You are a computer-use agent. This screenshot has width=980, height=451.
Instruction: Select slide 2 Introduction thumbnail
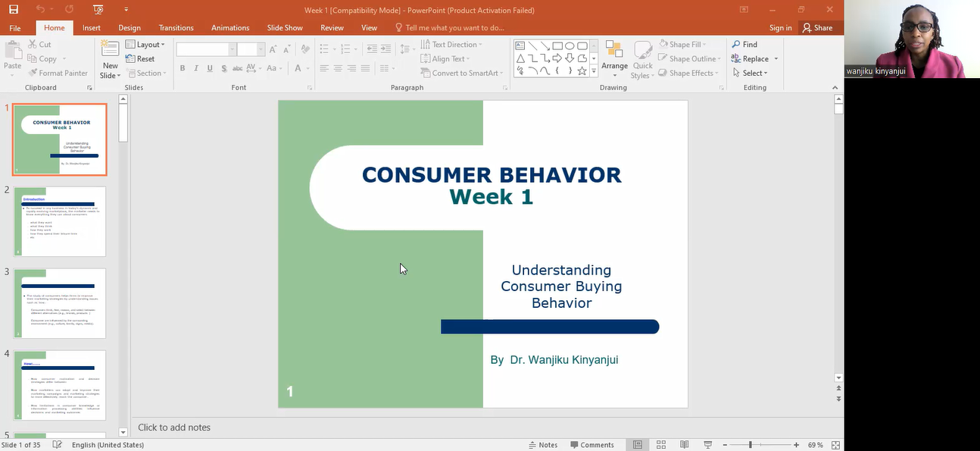click(60, 221)
